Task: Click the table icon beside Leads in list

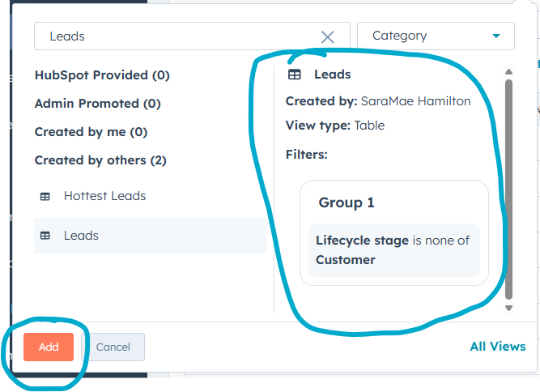Action: coord(45,236)
